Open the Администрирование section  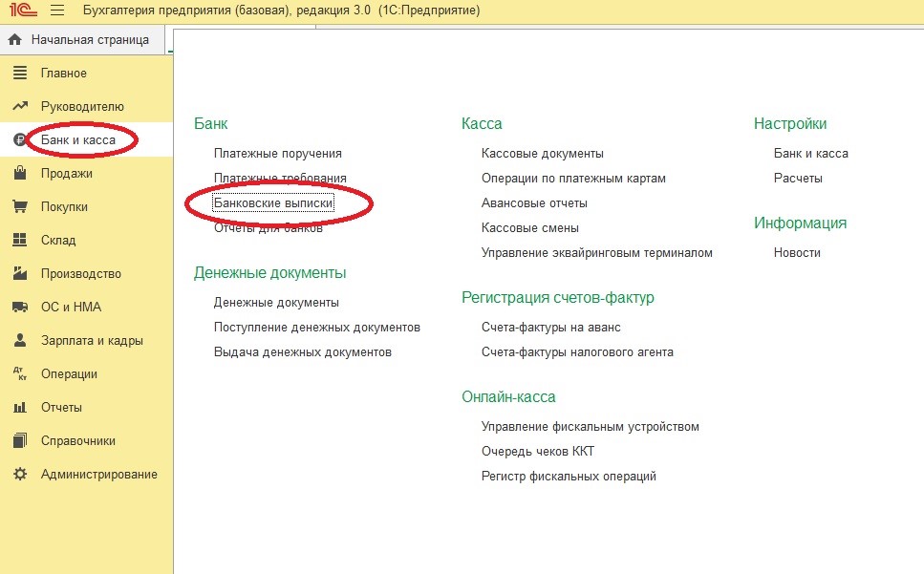click(99, 474)
